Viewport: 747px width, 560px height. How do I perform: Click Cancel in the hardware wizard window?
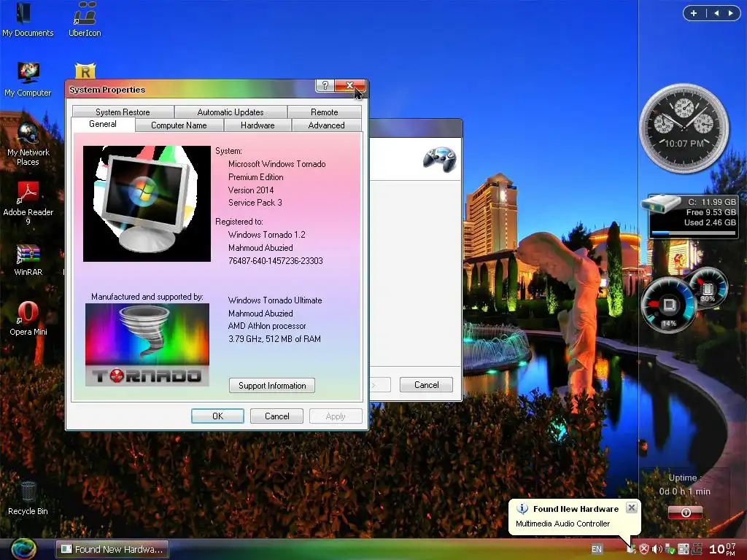pyautogui.click(x=426, y=385)
